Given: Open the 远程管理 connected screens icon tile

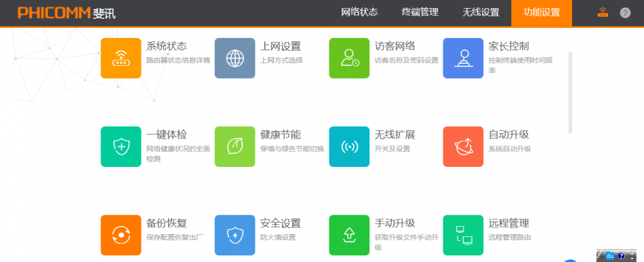Looking at the screenshot, I should [x=463, y=236].
